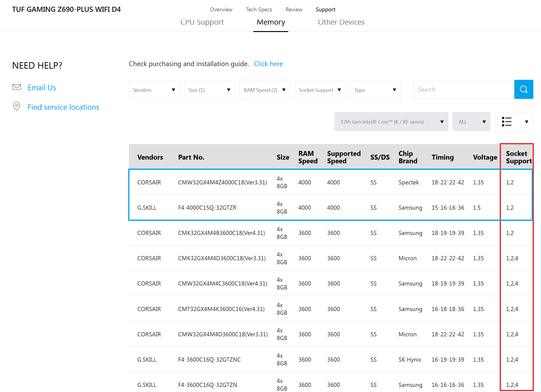Screen dimensions: 541x392
Task: Switch to the Other Devices tab
Action: [341, 22]
